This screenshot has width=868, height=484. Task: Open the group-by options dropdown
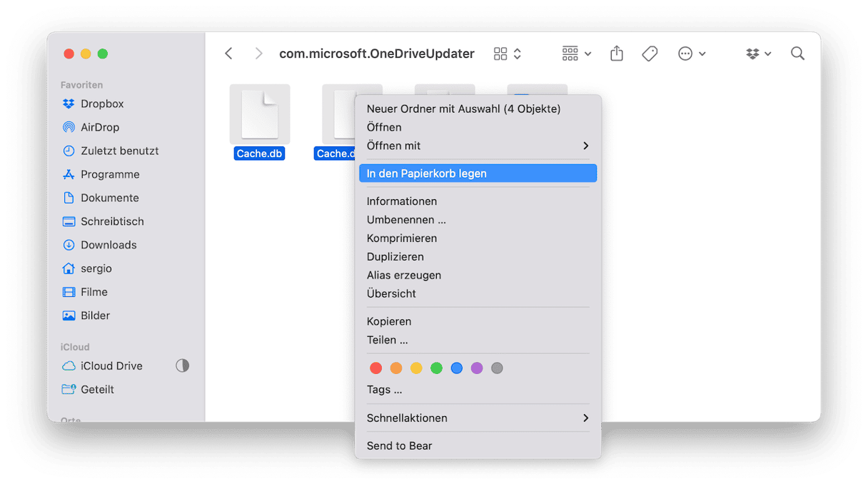[x=577, y=54]
